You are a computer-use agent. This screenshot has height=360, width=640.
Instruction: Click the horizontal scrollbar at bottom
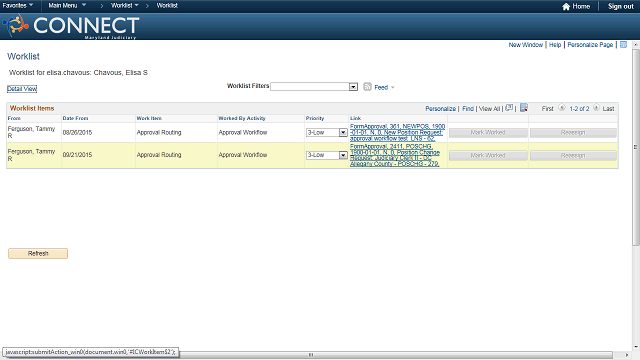(x=310, y=355)
